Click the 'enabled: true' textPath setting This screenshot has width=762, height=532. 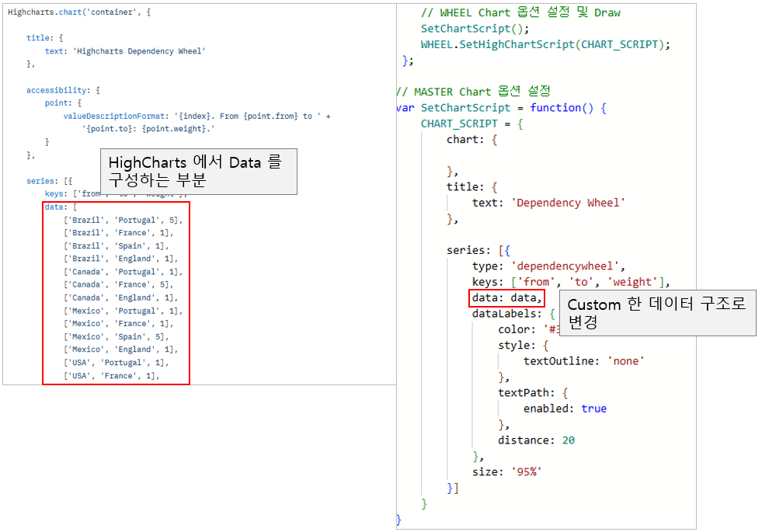(565, 409)
